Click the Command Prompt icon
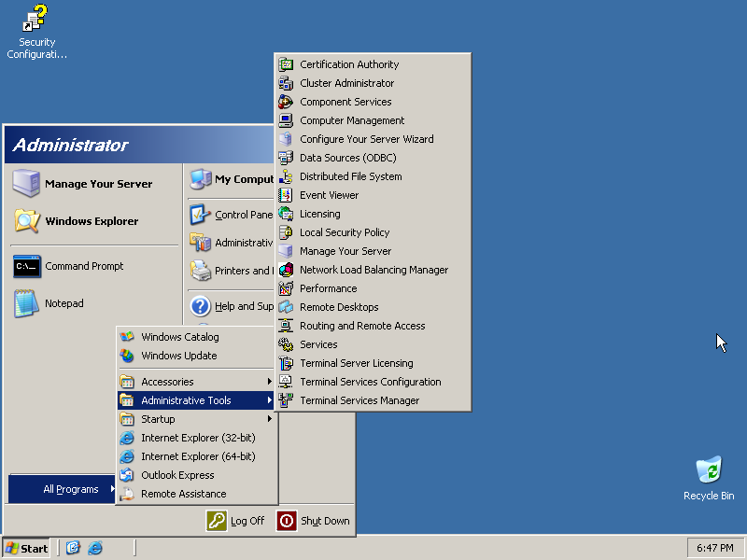Screen dimensions: 747x560 coord(27,267)
